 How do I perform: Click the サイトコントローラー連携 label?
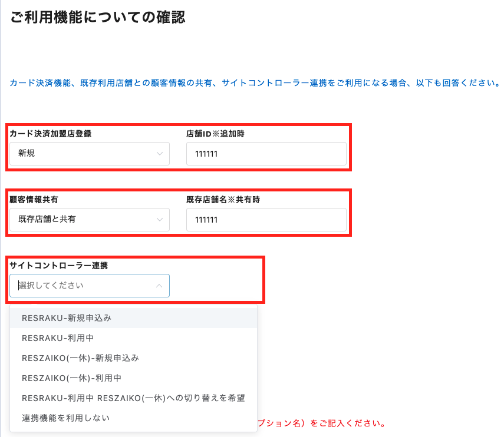pos(59,266)
